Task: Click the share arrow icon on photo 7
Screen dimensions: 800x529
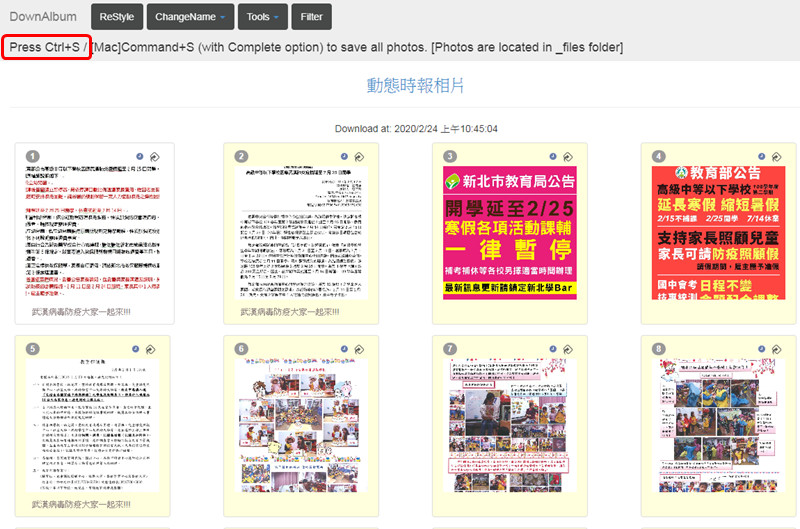Action: click(568, 349)
